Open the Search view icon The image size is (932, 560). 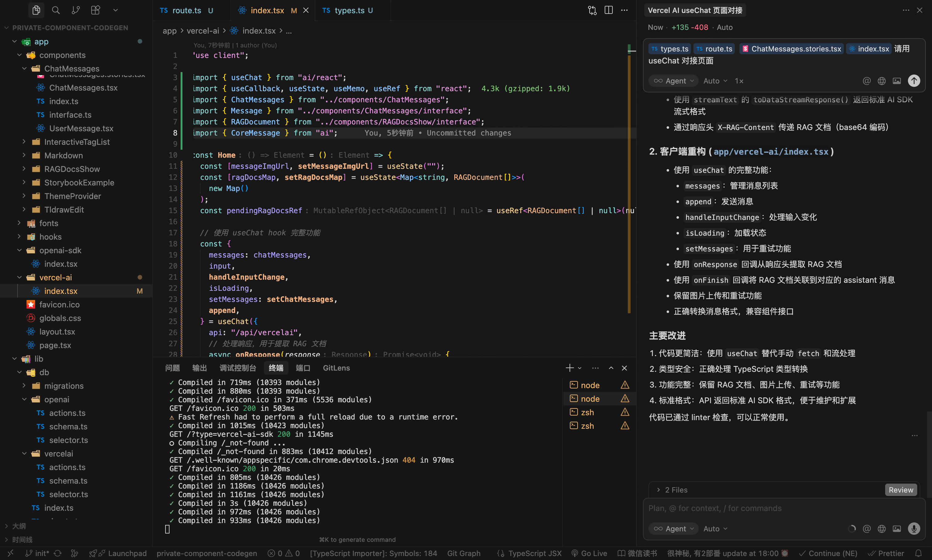pos(56,10)
